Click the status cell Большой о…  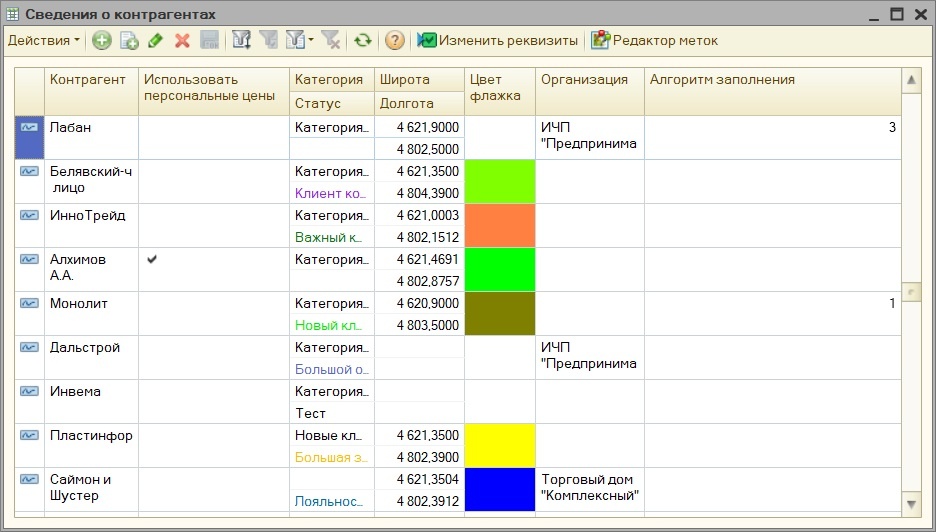tap(332, 369)
